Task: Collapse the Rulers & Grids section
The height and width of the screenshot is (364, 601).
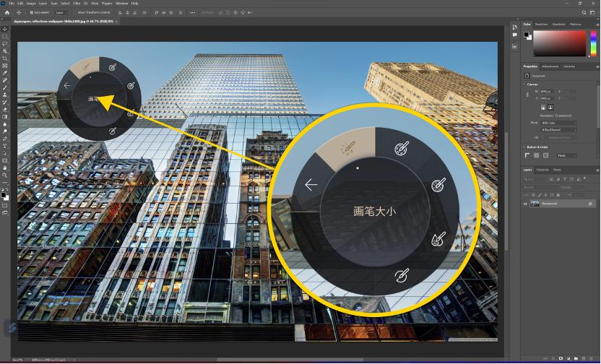Action: coord(525,147)
